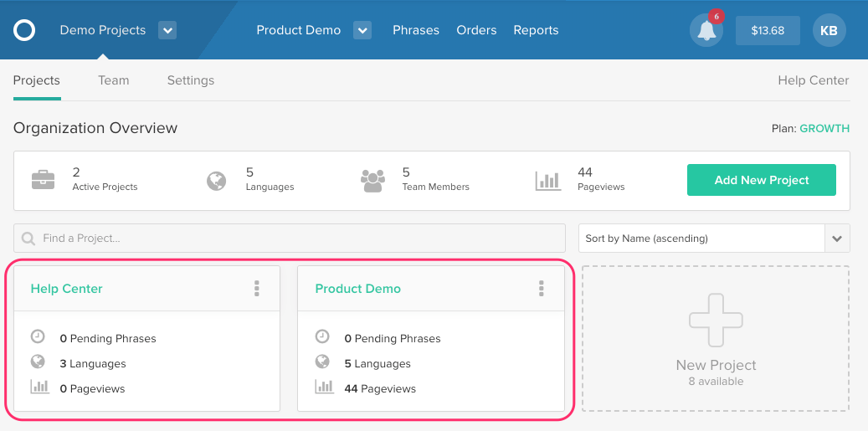
Task: Switch to the Settings tab
Action: 191,81
